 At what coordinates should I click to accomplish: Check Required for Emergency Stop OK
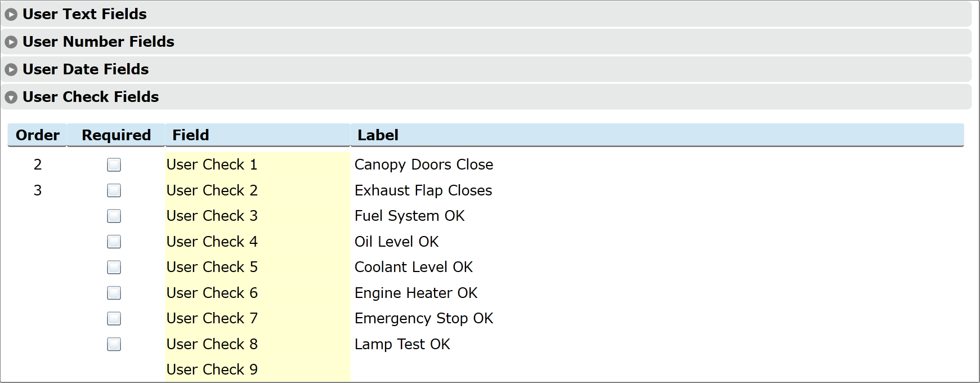click(114, 318)
